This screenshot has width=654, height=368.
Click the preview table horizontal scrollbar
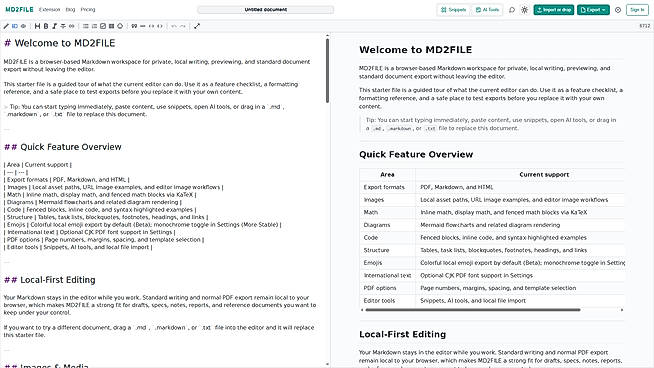point(473,310)
